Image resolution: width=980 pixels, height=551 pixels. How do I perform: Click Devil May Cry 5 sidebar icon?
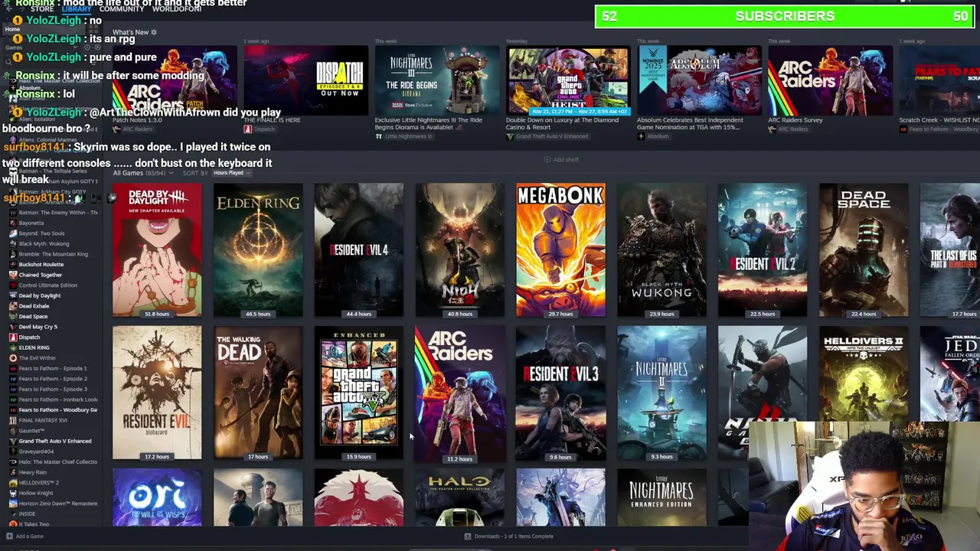(x=13, y=327)
